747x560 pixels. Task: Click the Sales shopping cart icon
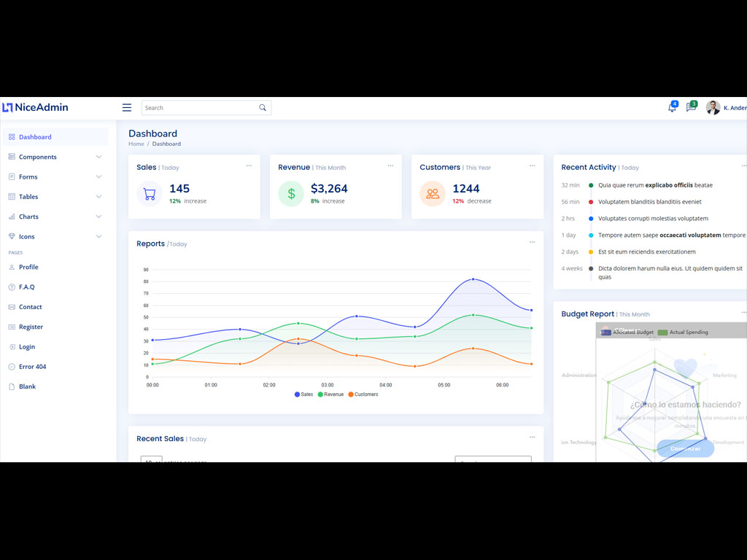150,194
